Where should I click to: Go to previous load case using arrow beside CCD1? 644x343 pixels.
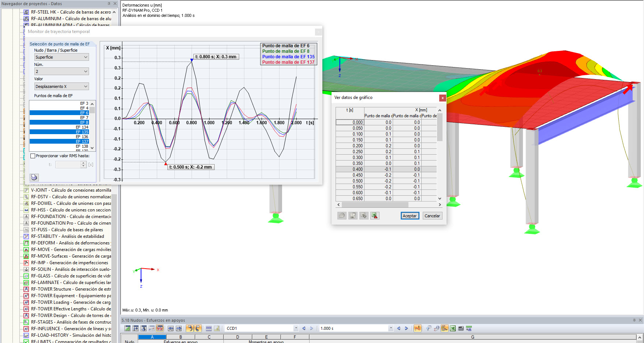coord(304,328)
